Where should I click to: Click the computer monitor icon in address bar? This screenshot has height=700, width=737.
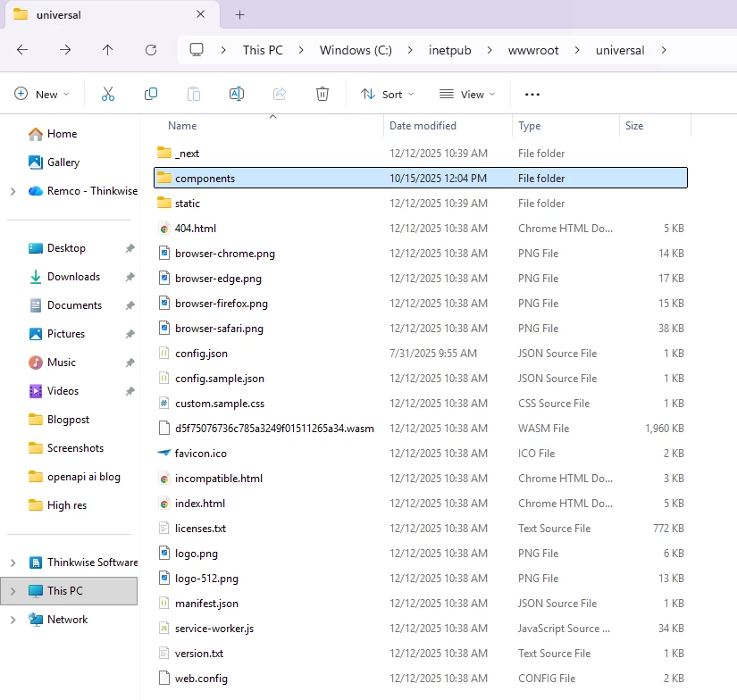click(x=196, y=50)
